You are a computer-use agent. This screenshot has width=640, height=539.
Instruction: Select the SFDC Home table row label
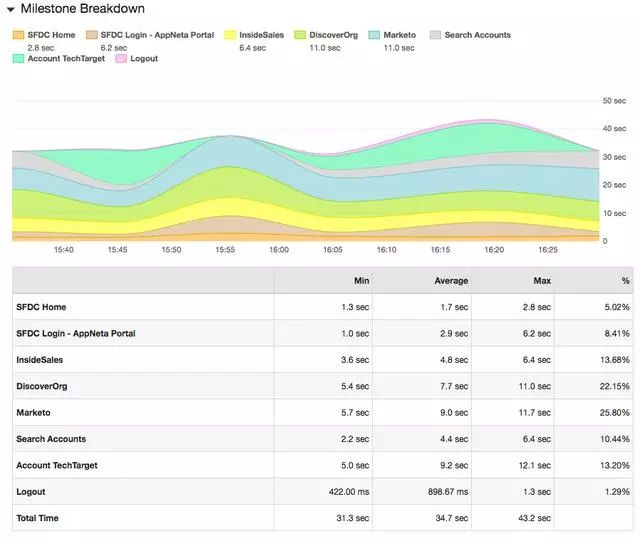(x=41, y=307)
